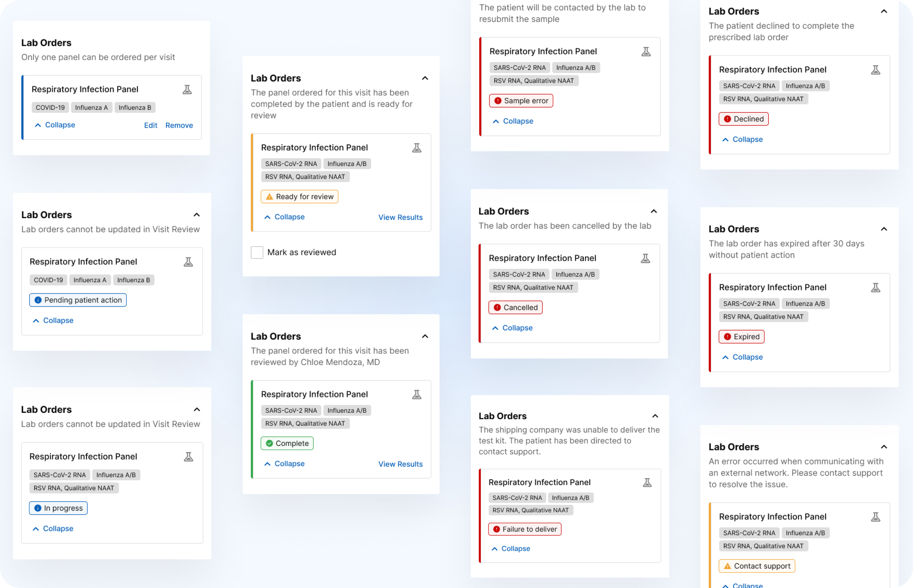Collapse the Lab Orders section cancelled by the lab

[653, 212]
